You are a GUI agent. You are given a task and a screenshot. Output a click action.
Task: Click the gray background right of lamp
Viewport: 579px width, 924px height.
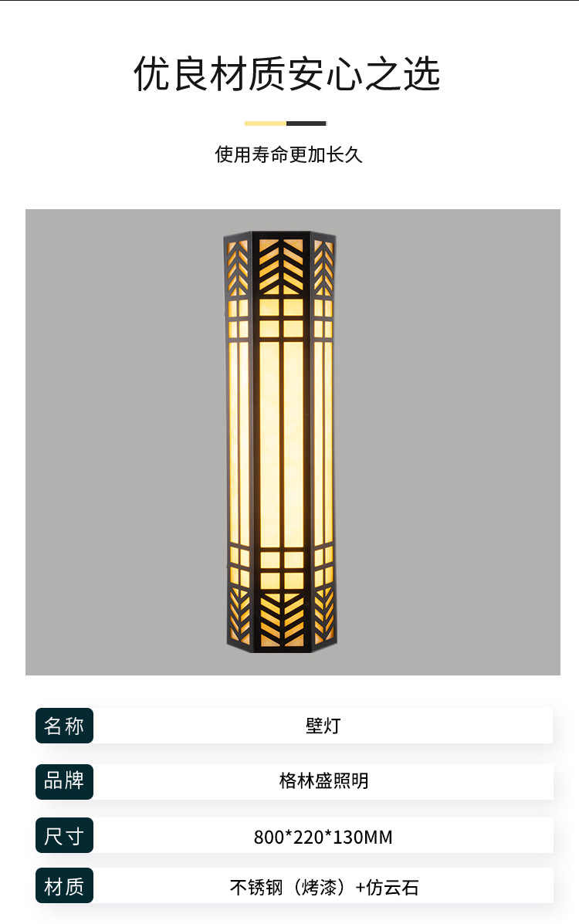click(448, 442)
